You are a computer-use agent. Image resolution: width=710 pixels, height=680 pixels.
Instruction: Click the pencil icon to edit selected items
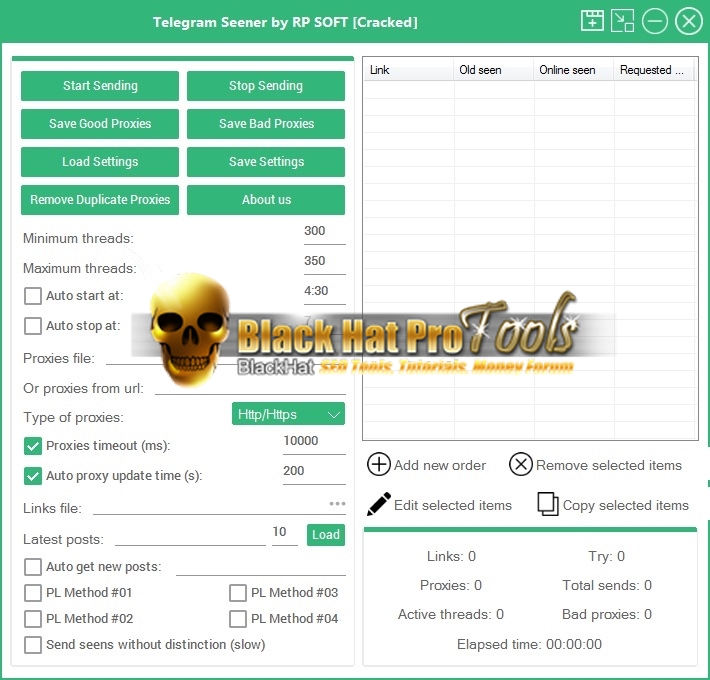click(379, 504)
